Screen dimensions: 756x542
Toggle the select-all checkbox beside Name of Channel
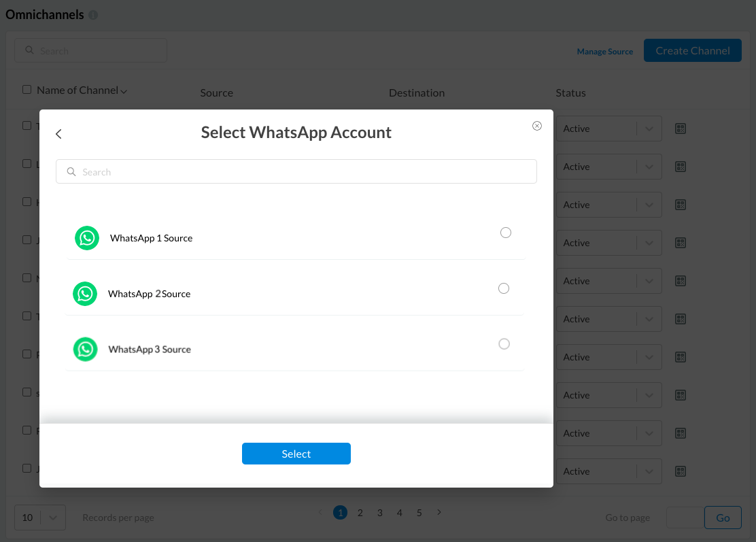pos(27,90)
